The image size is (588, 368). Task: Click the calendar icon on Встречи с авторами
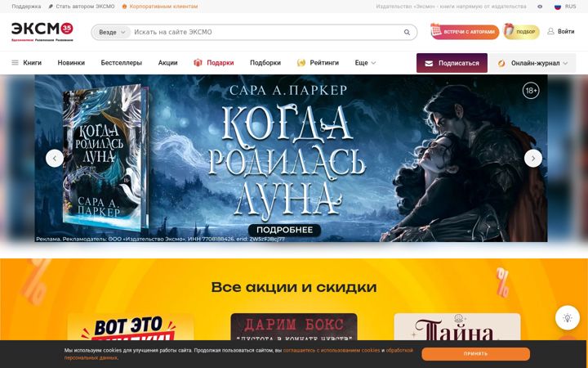(x=436, y=29)
